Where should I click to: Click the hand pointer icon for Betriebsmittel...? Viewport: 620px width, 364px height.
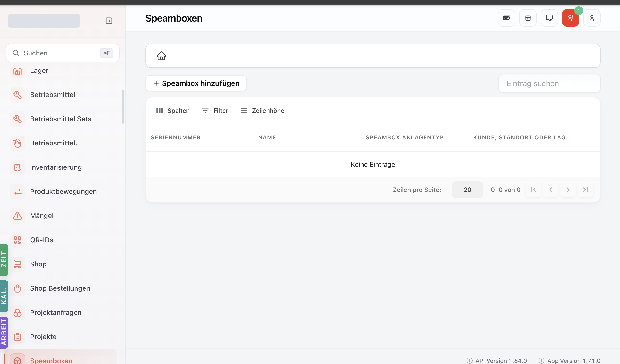point(17,143)
